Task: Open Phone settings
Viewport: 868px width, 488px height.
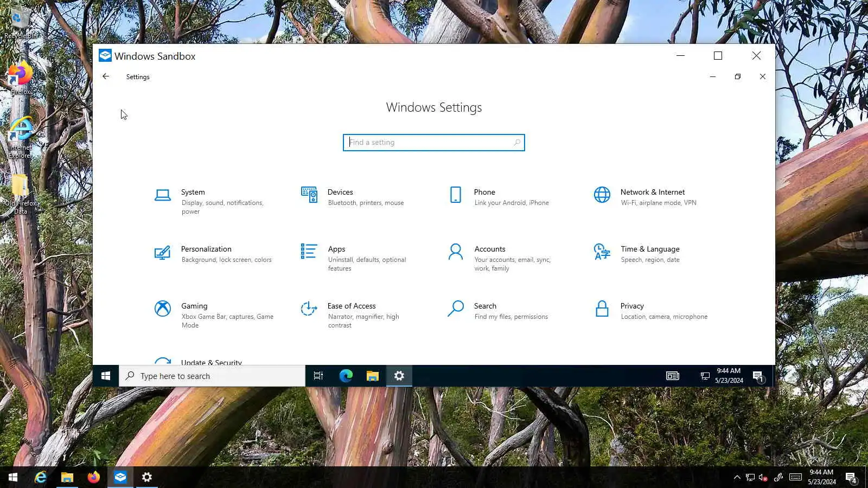Action: [502, 197]
